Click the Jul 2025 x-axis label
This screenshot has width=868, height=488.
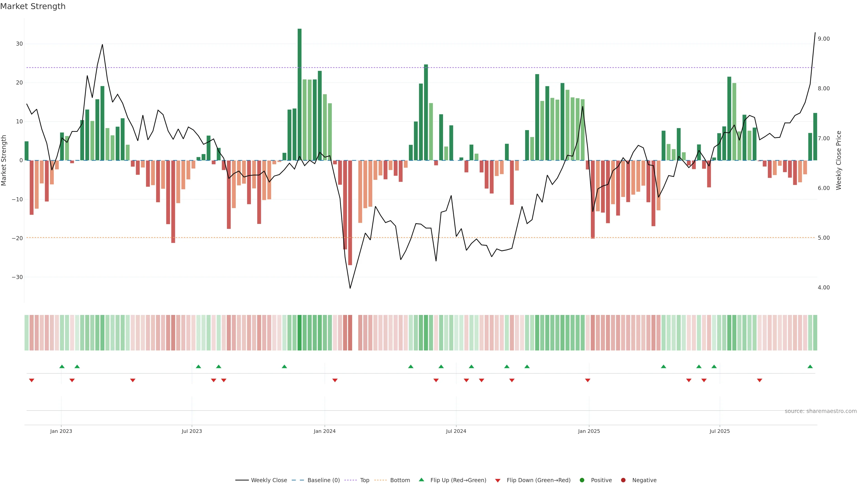[x=719, y=431]
